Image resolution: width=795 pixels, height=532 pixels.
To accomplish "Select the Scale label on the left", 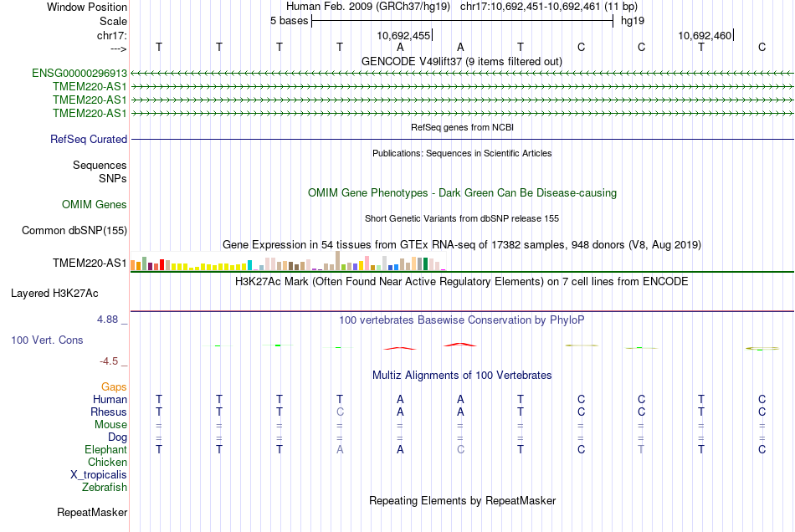I will pos(113,21).
